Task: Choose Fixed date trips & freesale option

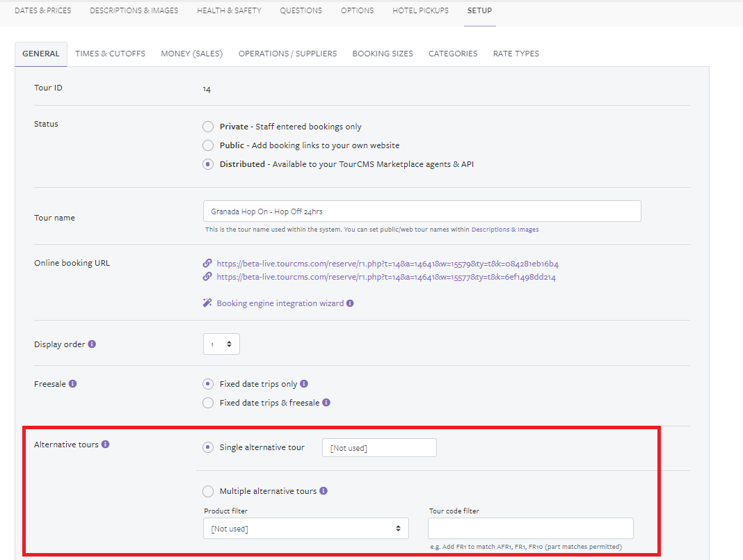Action: (208, 403)
